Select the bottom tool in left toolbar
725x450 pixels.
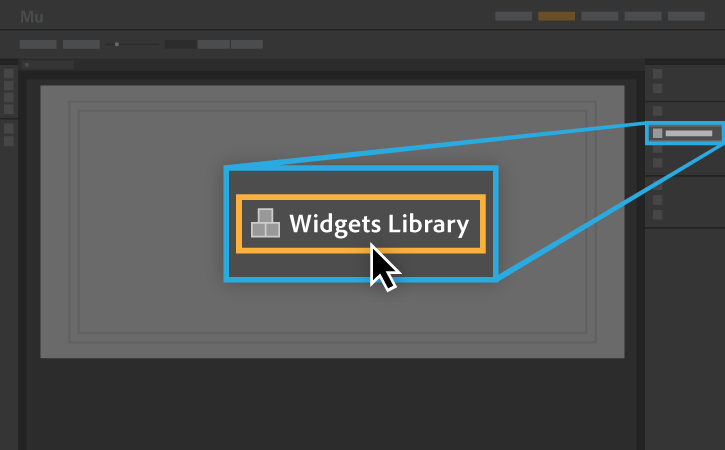click(x=9, y=141)
